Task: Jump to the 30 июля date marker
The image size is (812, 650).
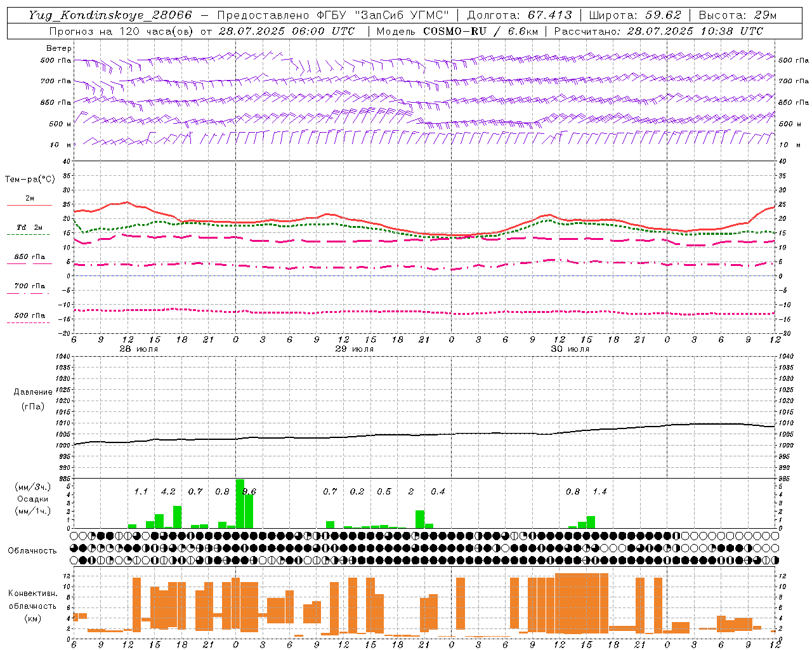Action: click(570, 349)
